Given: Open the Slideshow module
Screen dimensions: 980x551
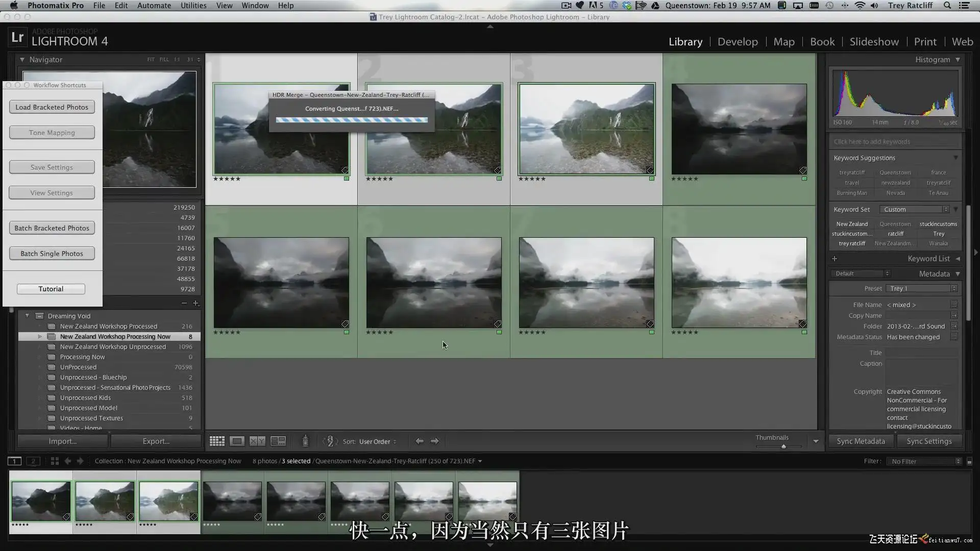Looking at the screenshot, I should [x=874, y=42].
